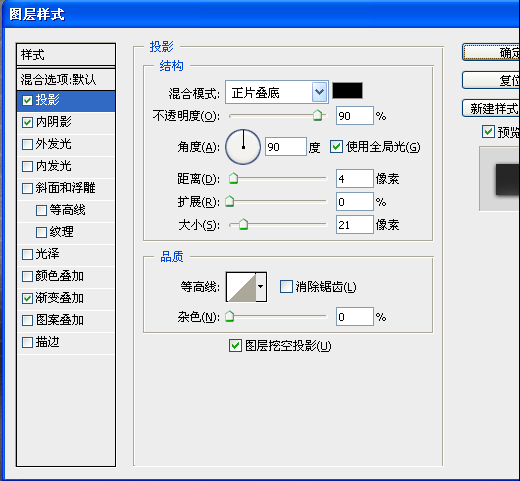This screenshot has width=520, height=481.
Task: Click the 复位 button
Action: 491,80
